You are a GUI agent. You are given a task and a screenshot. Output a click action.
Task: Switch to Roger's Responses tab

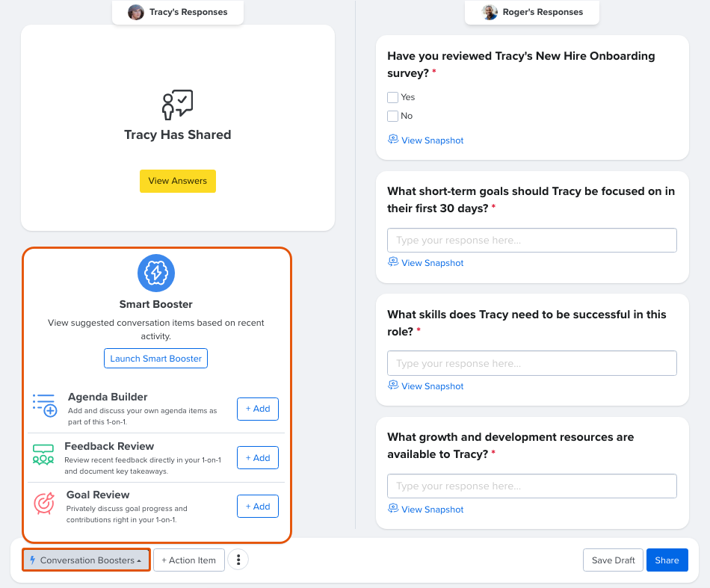(x=531, y=12)
